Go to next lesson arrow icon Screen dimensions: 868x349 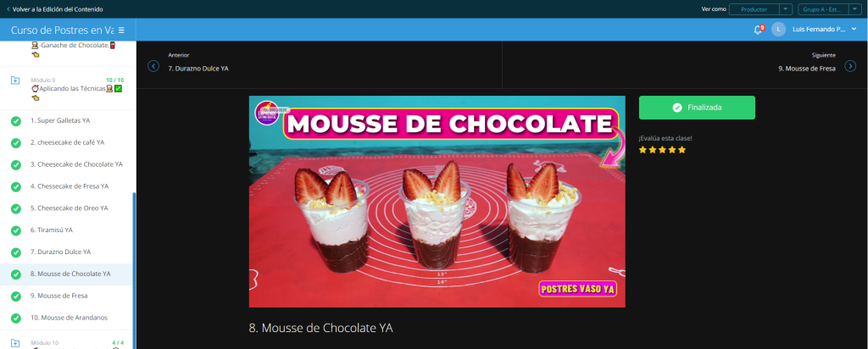coord(850,66)
